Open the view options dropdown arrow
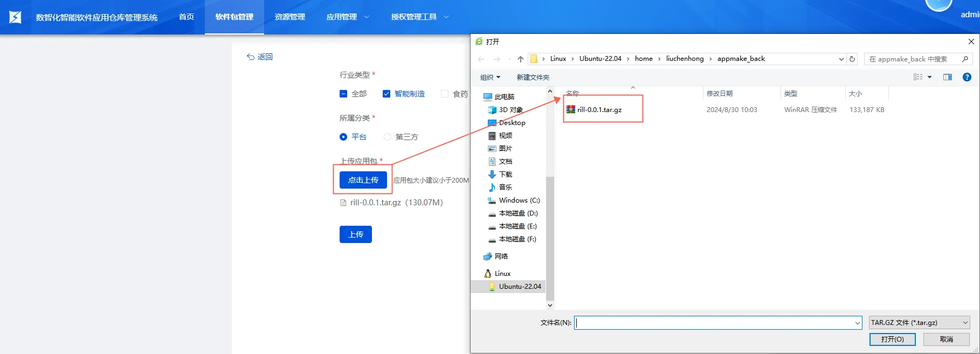980x354 pixels. pos(929,77)
